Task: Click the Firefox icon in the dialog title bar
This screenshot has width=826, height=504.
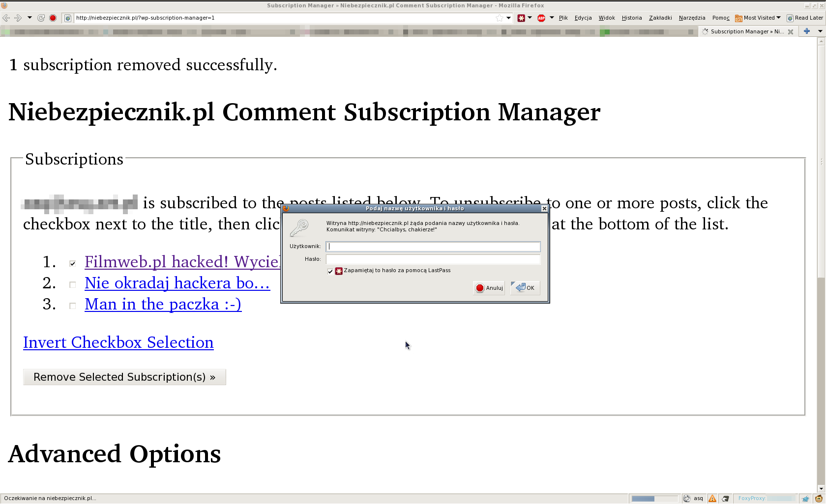Action: [286, 209]
